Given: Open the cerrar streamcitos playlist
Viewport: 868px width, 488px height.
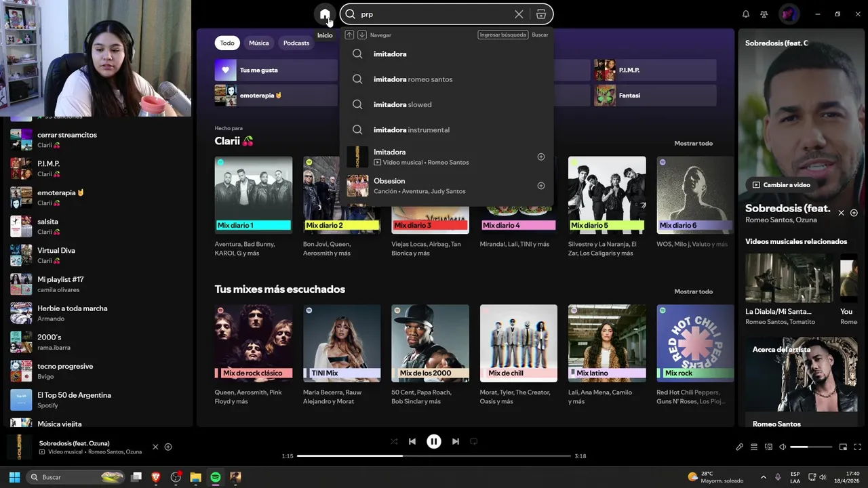Looking at the screenshot, I should [x=98, y=140].
